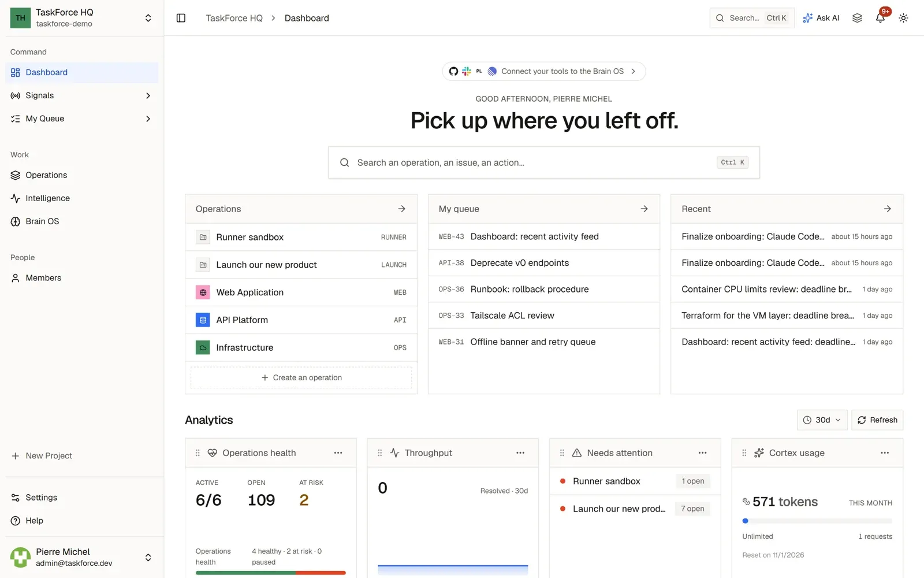Click TaskForce HQ in the breadcrumb

[x=234, y=18]
